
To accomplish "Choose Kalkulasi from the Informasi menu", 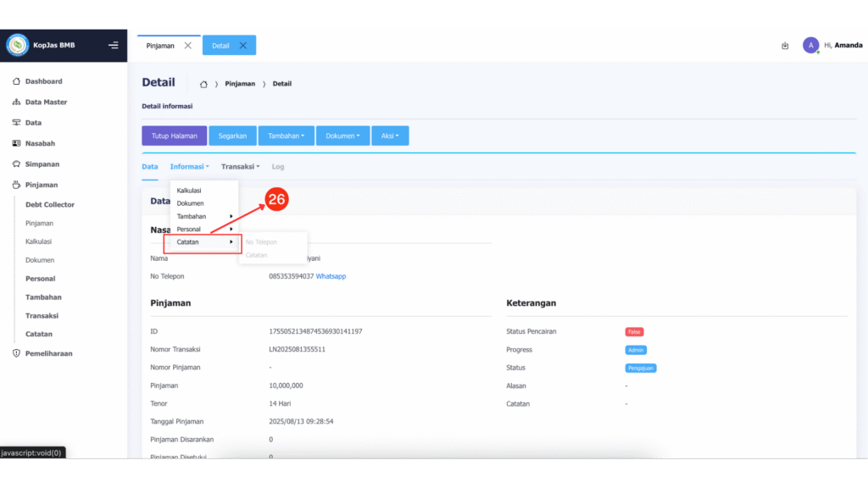I will click(x=189, y=191).
